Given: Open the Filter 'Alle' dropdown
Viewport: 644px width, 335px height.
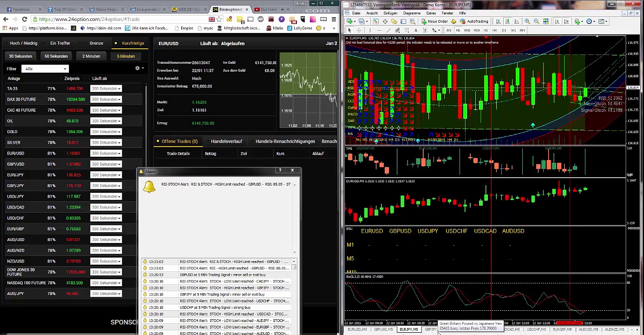Looking at the screenshot, I should (x=45, y=69).
